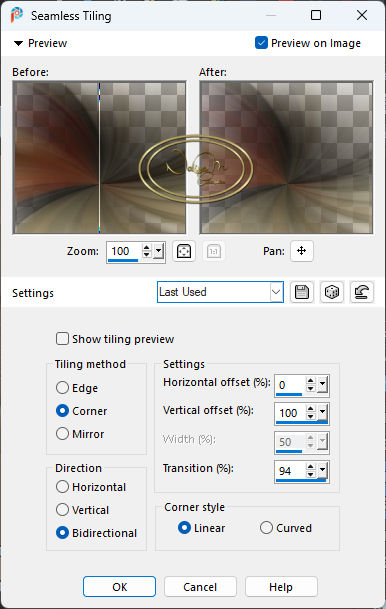Select the Edge tiling method

click(62, 388)
